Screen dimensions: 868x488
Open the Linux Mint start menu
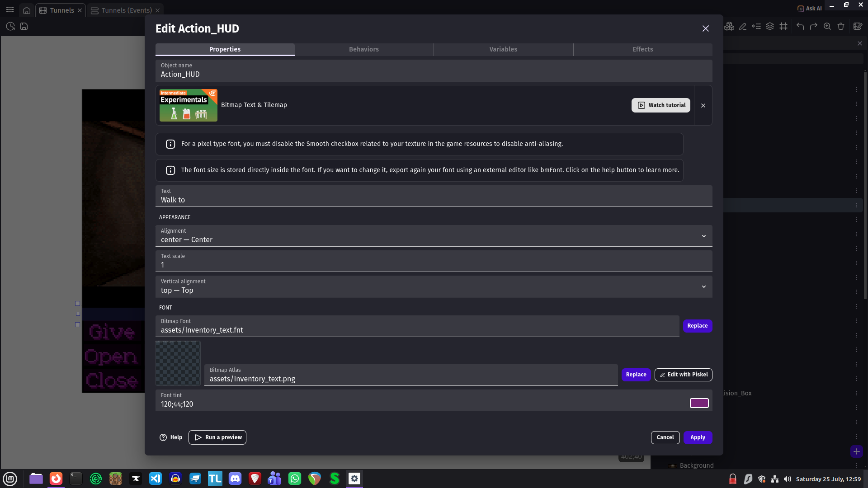click(10, 479)
